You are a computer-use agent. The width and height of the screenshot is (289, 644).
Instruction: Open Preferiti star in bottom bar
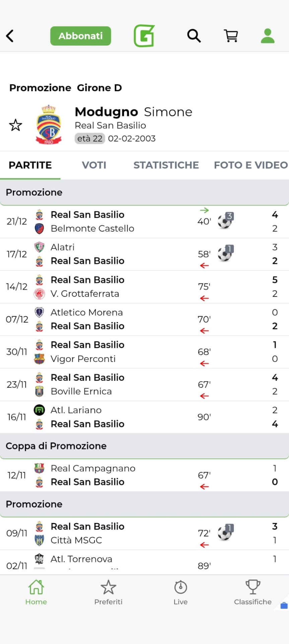point(108,593)
